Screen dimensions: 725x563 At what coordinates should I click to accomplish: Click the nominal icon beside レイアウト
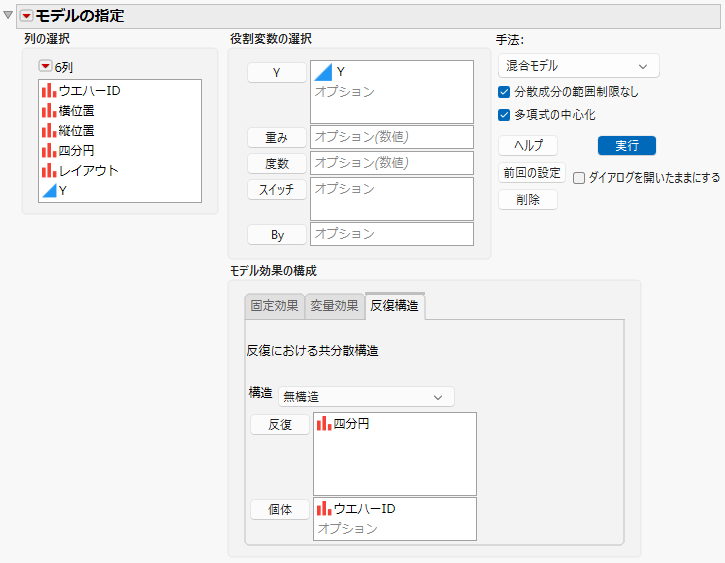click(x=49, y=171)
